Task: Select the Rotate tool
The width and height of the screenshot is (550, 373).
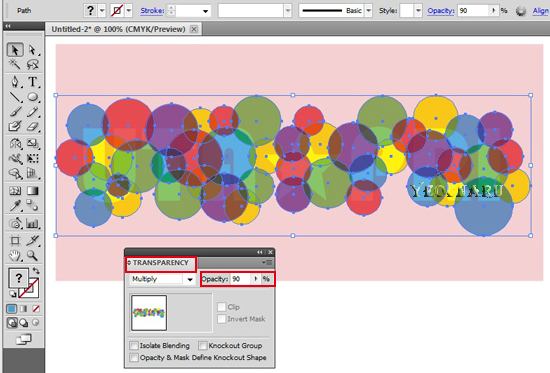Action: click(15, 143)
